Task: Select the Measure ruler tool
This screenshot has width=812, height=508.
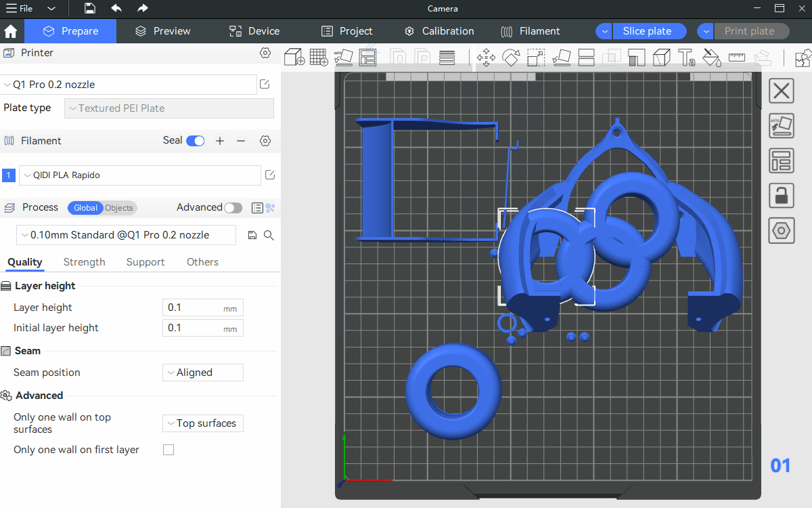Action: pyautogui.click(x=736, y=58)
